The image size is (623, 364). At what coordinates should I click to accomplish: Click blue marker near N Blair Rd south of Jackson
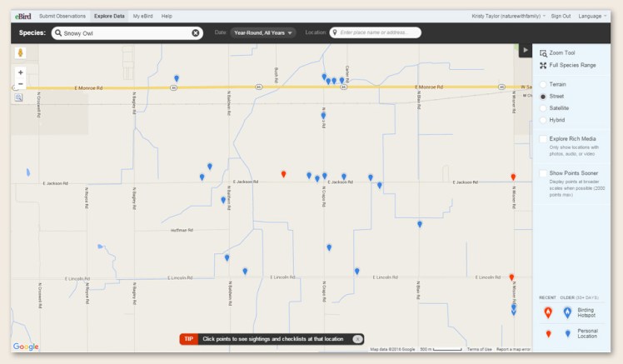[x=420, y=224]
